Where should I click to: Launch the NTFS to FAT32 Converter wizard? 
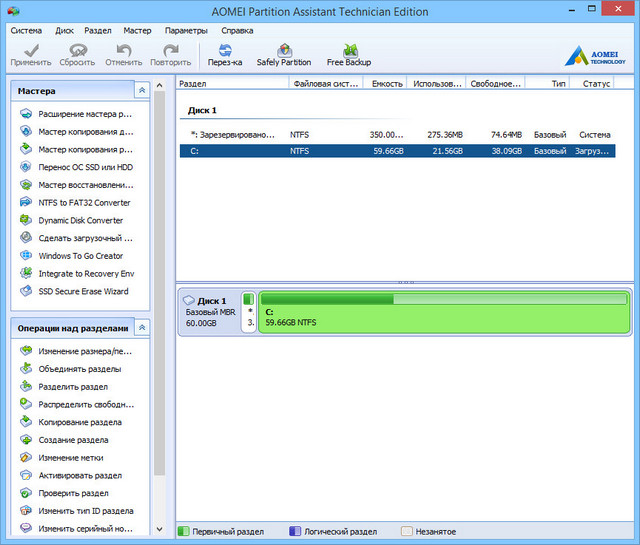[x=84, y=203]
